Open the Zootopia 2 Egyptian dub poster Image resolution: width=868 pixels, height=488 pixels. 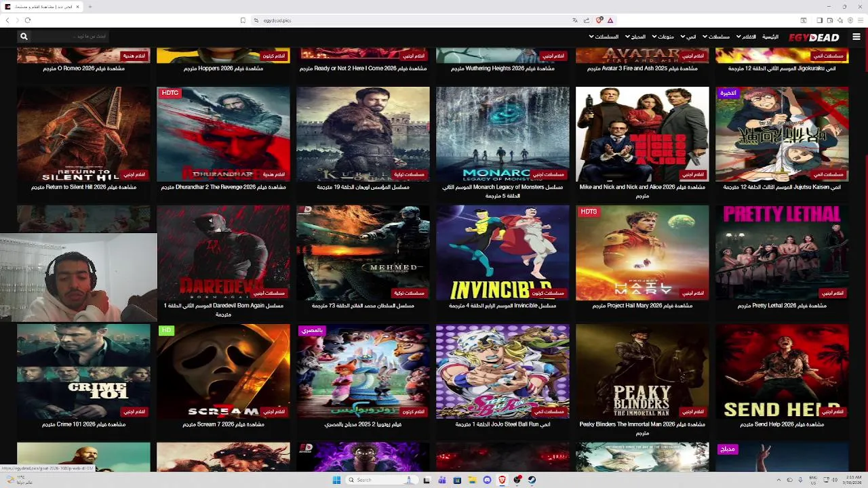(x=363, y=371)
